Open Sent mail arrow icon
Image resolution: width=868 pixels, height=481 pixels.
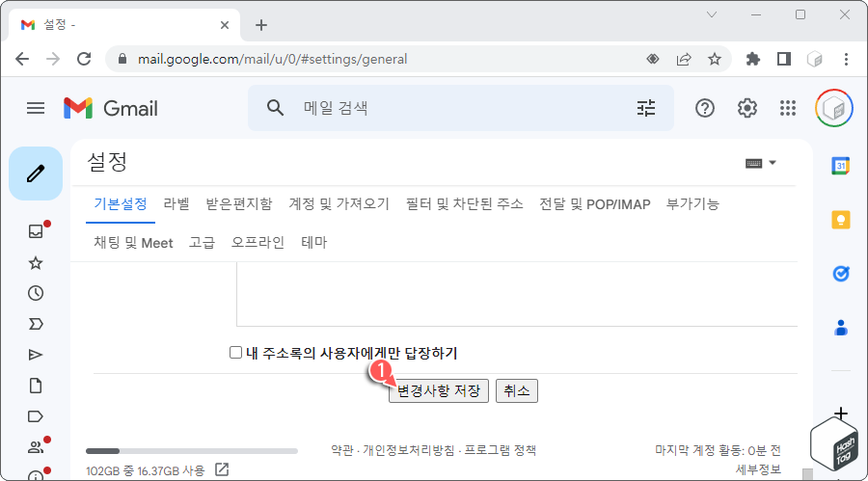(36, 355)
